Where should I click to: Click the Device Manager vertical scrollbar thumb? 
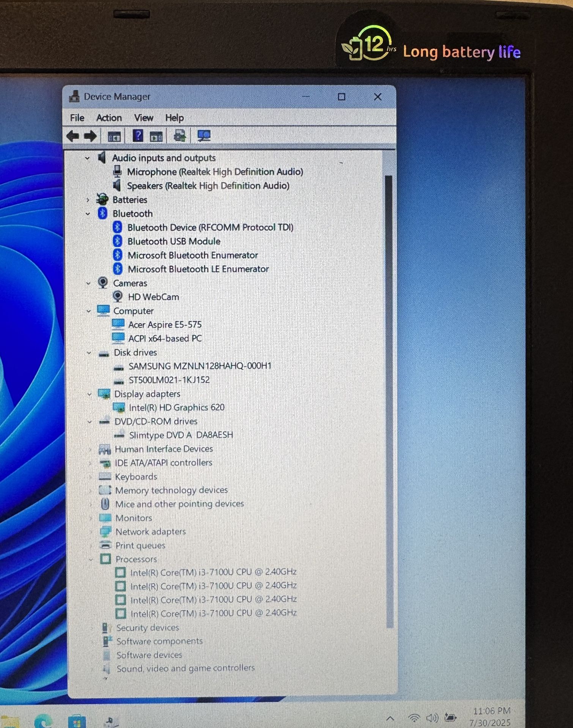click(x=389, y=401)
